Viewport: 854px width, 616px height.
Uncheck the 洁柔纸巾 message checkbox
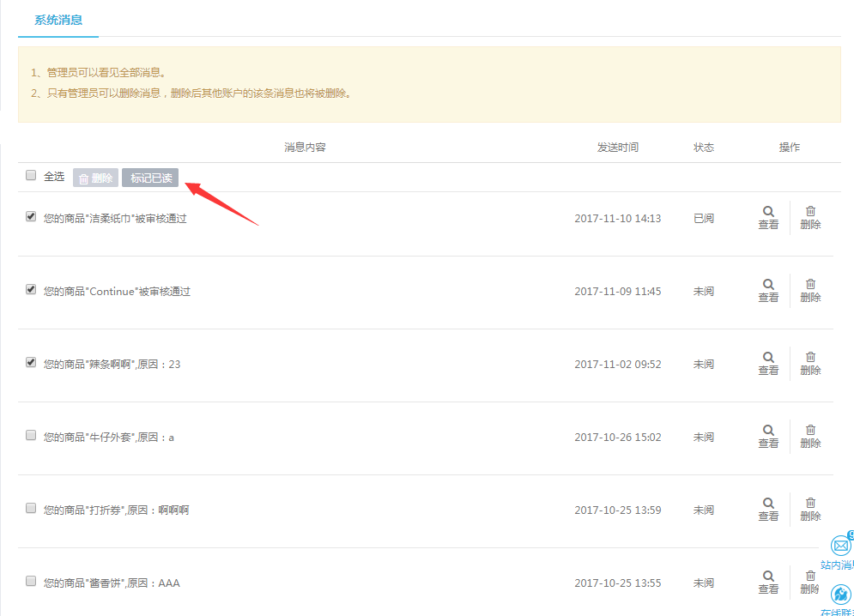(x=31, y=217)
